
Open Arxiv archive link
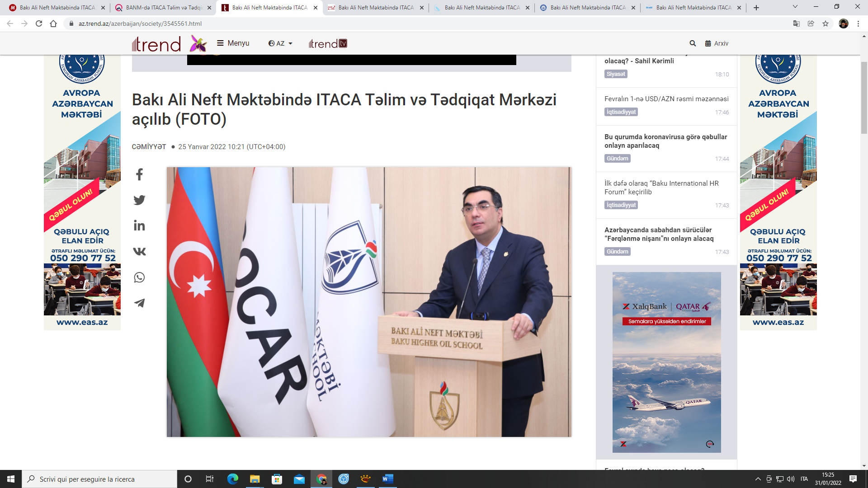pos(717,43)
